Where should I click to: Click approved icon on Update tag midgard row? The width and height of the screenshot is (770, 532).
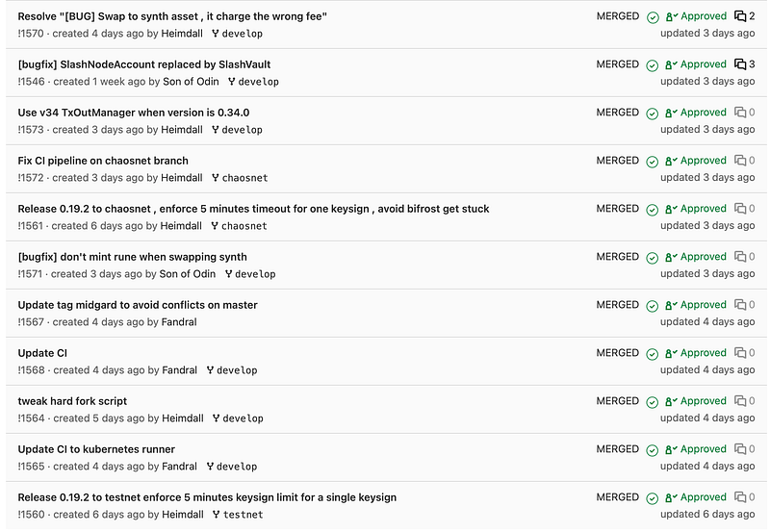tap(671, 305)
